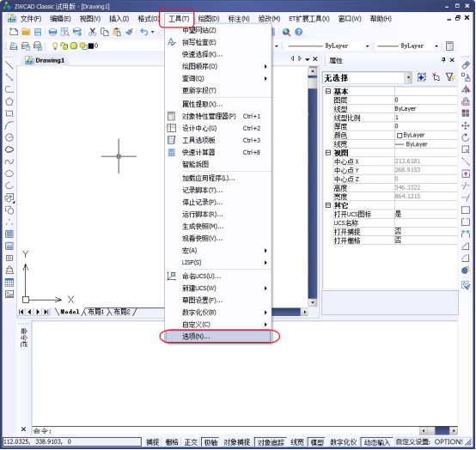The height and width of the screenshot is (450, 476).
Task: Choose 选项(N)... in the tools menu
Action: click(x=218, y=336)
